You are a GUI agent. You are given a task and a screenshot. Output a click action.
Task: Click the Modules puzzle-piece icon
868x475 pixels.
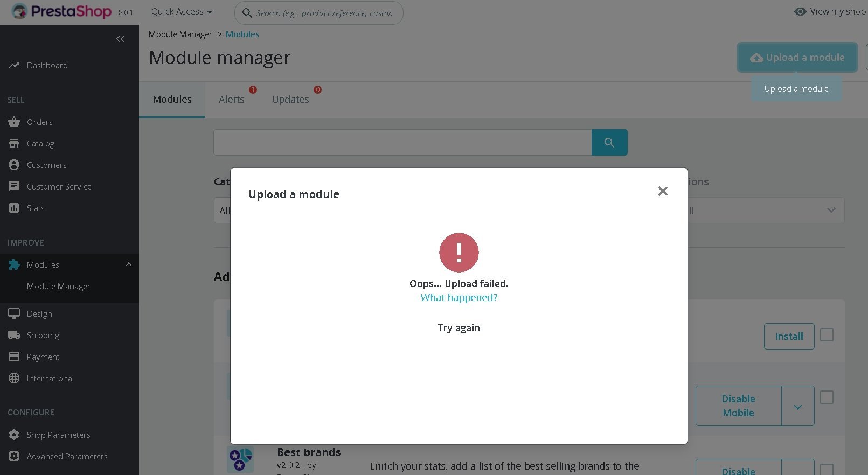click(x=14, y=264)
